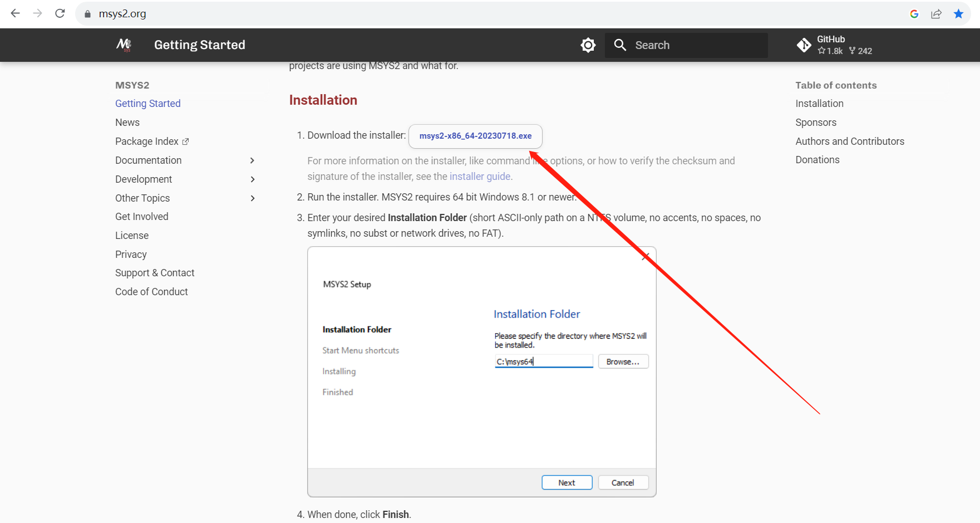Click the search magnifier icon
The width and height of the screenshot is (980, 523).
(620, 45)
